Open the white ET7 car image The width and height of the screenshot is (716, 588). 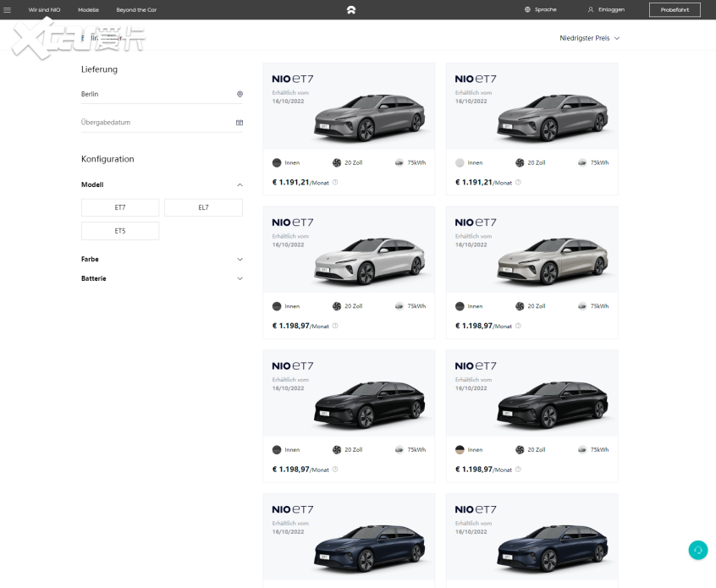point(370,261)
